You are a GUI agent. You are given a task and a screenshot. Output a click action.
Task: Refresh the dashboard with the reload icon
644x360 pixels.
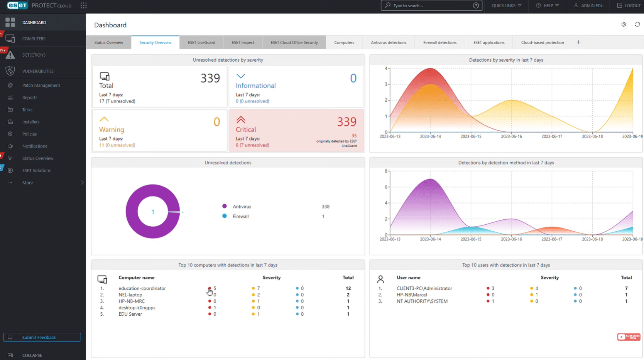coord(637,24)
